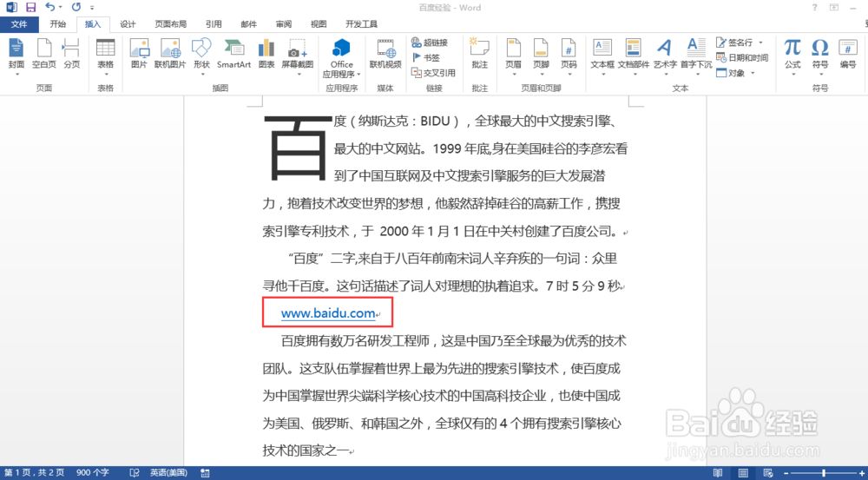The height and width of the screenshot is (480, 868).
Task: Expand the signature line (签名行) dropdown arrow
Action: [x=760, y=43]
